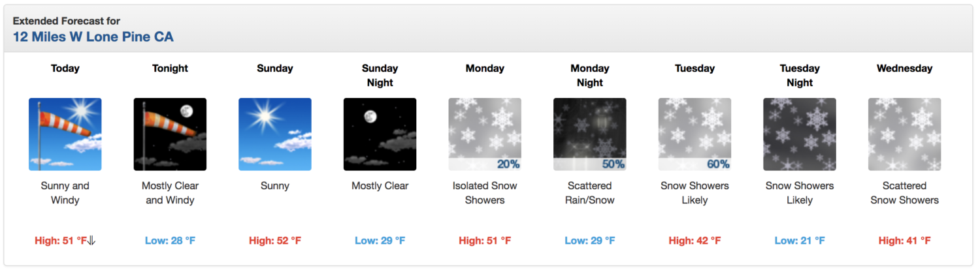Click Today's Sunny and Windy windsock icon
This screenshot has height=272, width=980.
coord(65,134)
